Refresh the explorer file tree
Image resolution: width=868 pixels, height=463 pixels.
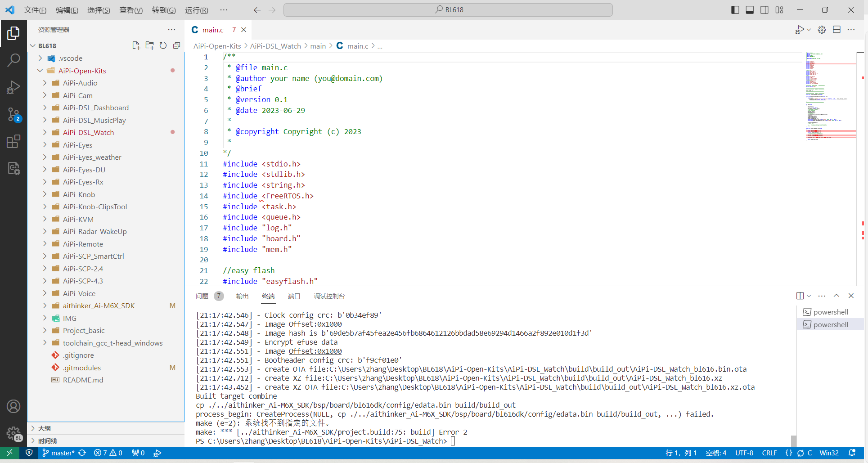[163, 45]
